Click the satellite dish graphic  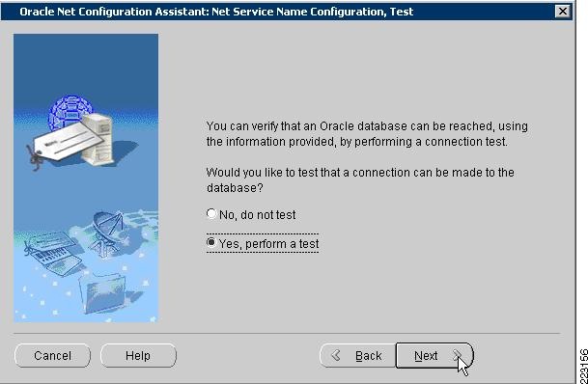tap(107, 233)
